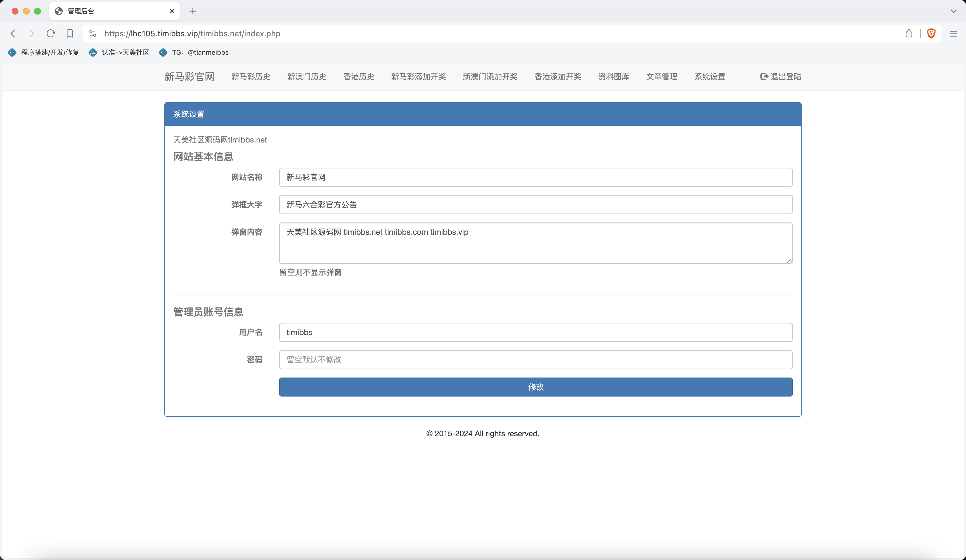This screenshot has width=966, height=560.
Task: Click the 弹框大字 label
Action: tap(247, 204)
